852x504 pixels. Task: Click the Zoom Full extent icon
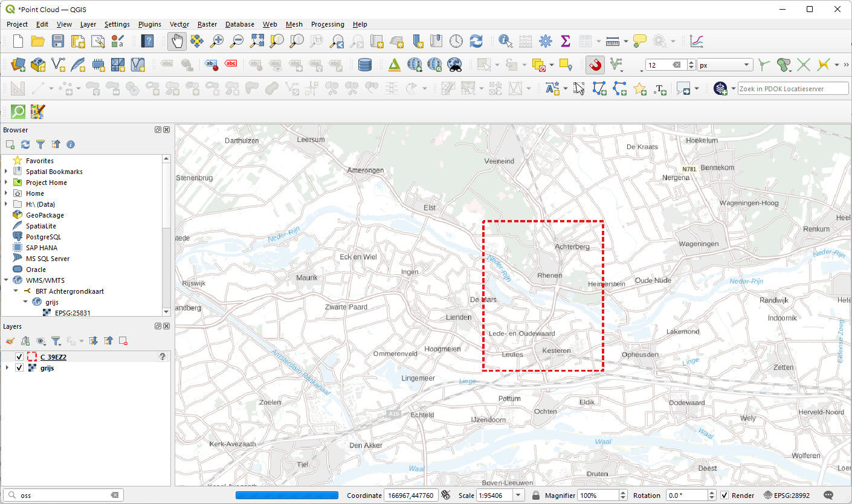256,40
